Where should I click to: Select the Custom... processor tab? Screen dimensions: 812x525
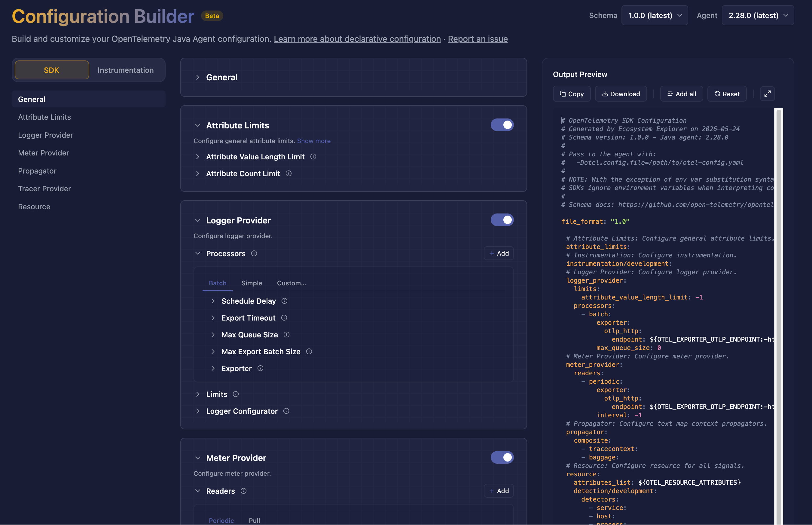tap(291, 283)
